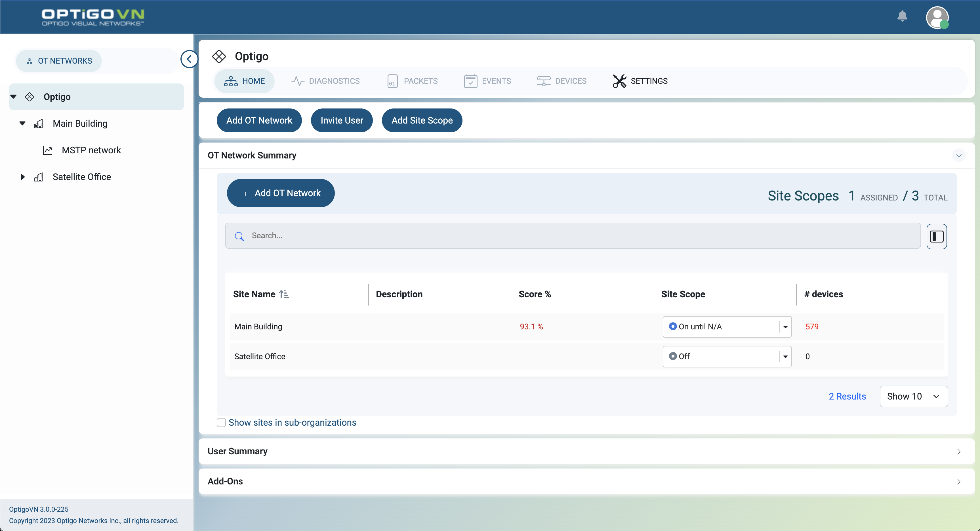
Task: Click the user profile avatar
Action: point(937,18)
